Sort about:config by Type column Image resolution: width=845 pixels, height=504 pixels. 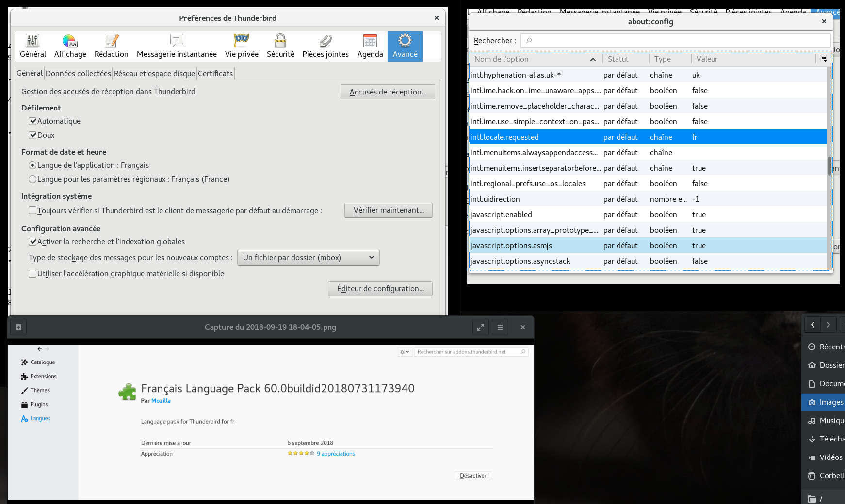(x=670, y=59)
